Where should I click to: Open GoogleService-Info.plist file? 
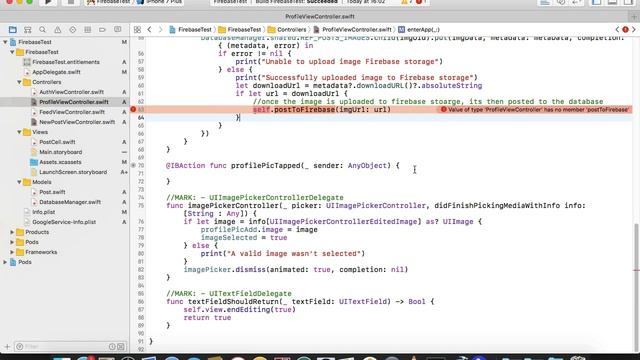click(64, 222)
